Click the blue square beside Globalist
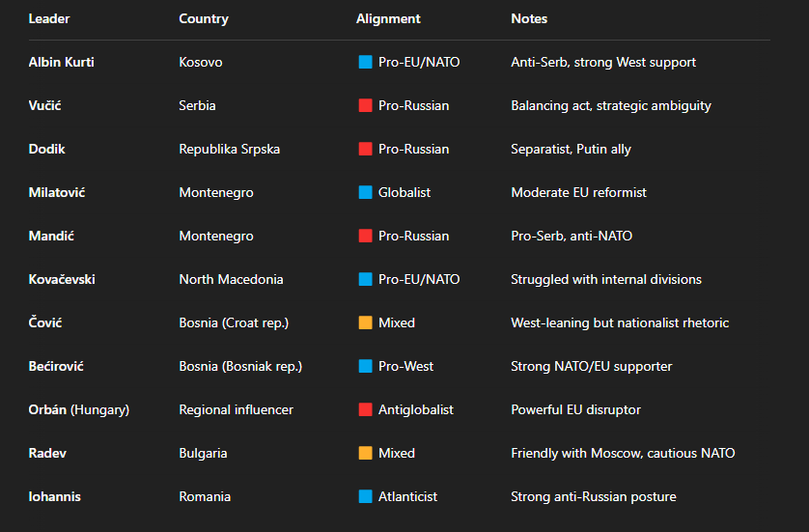 click(x=365, y=192)
